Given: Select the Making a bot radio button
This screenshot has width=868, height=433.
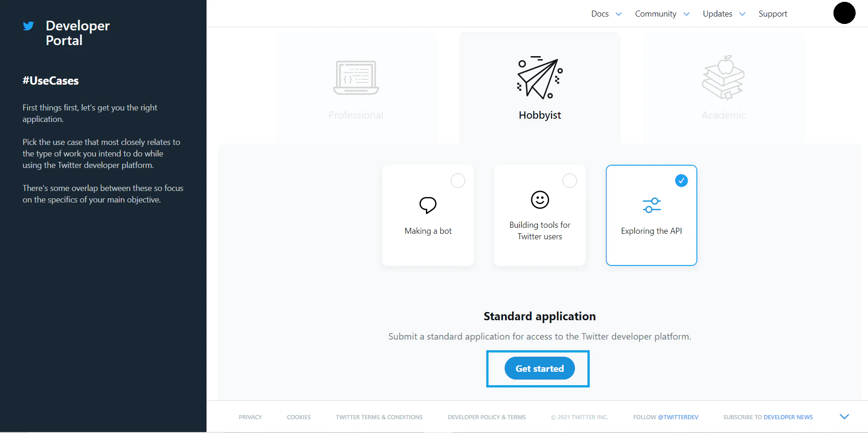Looking at the screenshot, I should pyautogui.click(x=458, y=180).
